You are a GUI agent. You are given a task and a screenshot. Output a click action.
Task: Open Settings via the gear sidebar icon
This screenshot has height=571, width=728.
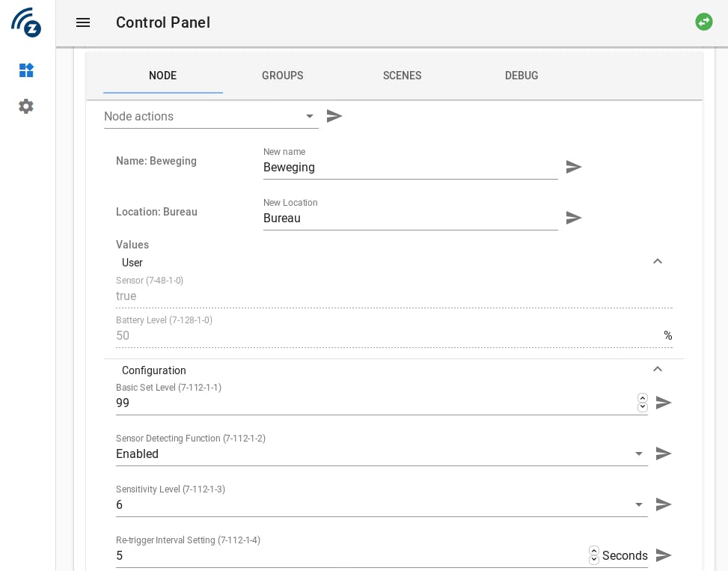pos(26,106)
